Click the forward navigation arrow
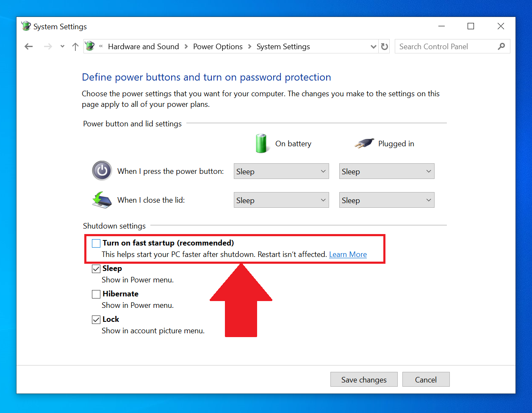 coord(48,46)
